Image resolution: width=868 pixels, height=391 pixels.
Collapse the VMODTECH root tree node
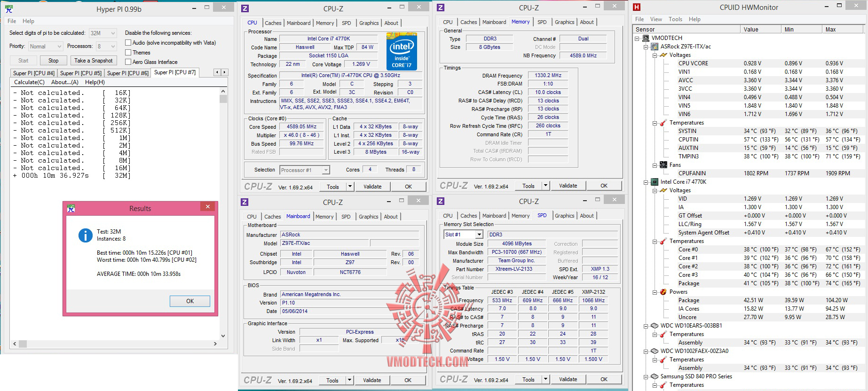[x=638, y=38]
